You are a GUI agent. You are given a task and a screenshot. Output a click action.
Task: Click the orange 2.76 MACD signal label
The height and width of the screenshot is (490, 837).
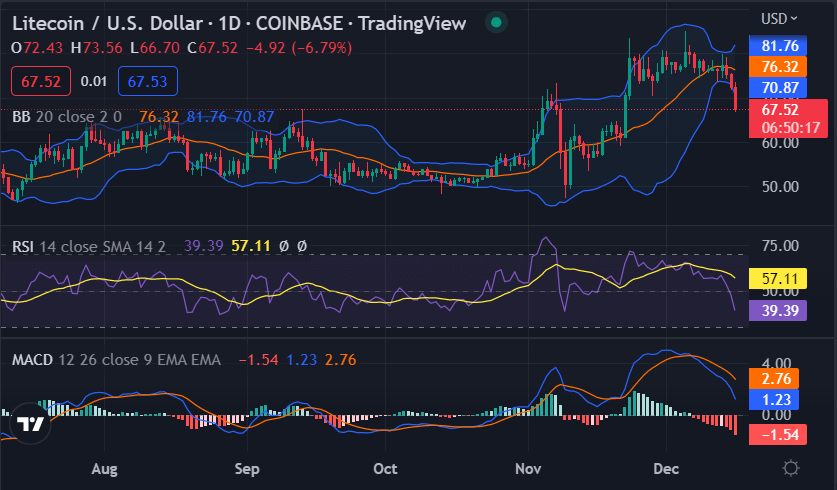click(x=774, y=379)
